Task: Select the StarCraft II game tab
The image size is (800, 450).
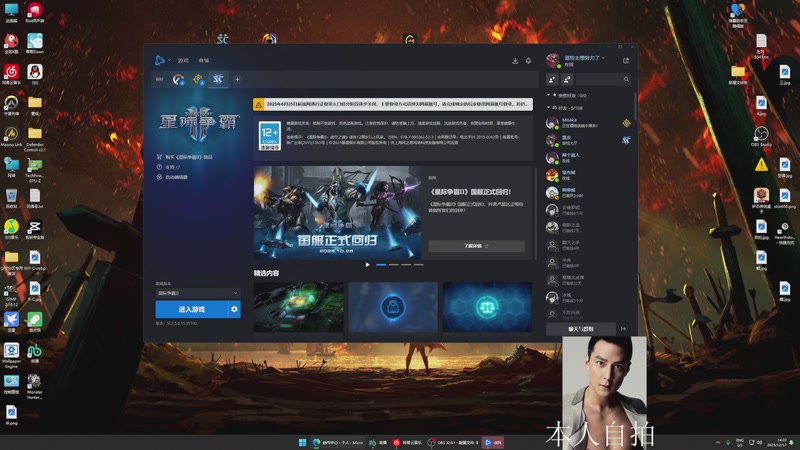Action: [218, 79]
